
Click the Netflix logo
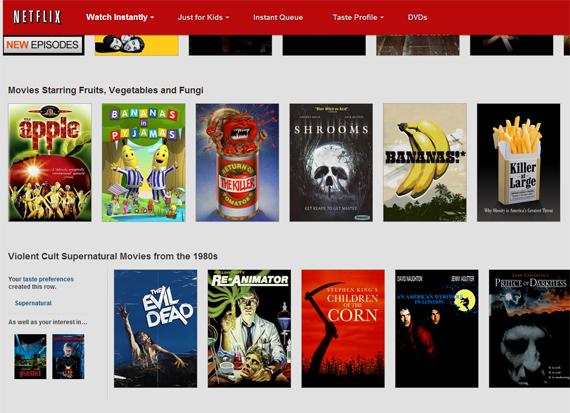pos(37,17)
